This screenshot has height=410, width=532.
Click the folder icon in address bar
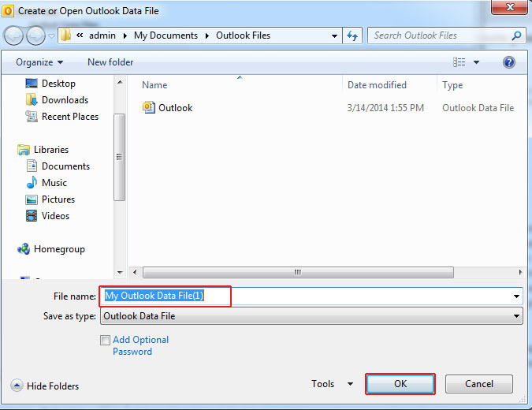66,35
